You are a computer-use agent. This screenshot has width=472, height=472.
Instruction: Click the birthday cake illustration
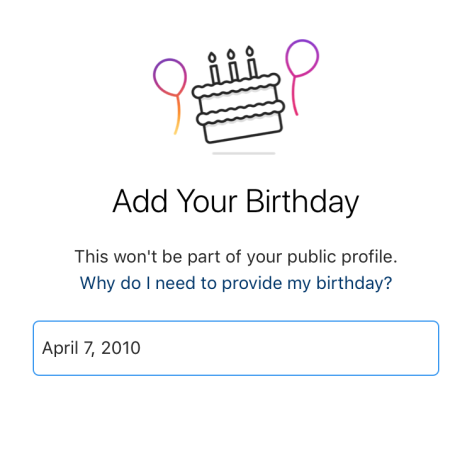(238, 97)
